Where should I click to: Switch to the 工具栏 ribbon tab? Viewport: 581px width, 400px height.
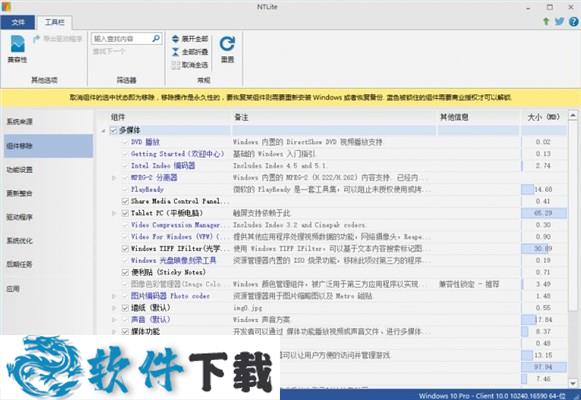[x=54, y=22]
